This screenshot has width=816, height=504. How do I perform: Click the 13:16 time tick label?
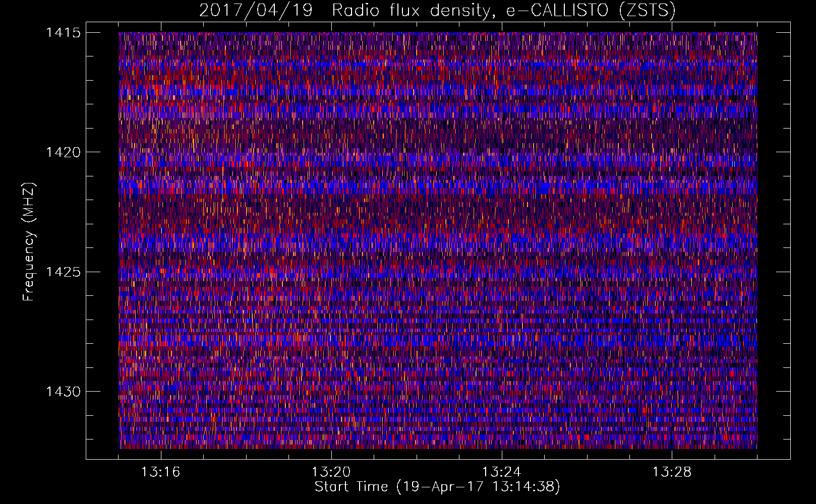point(160,472)
